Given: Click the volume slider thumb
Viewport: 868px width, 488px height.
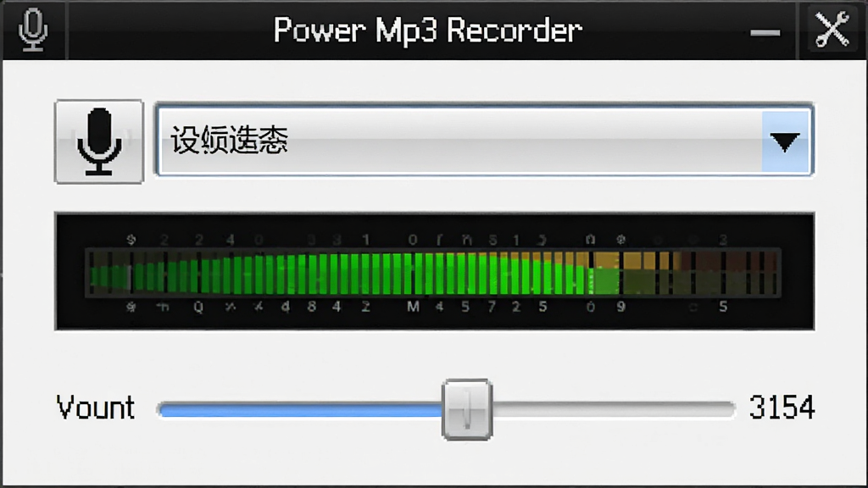Looking at the screenshot, I should coord(467,409).
